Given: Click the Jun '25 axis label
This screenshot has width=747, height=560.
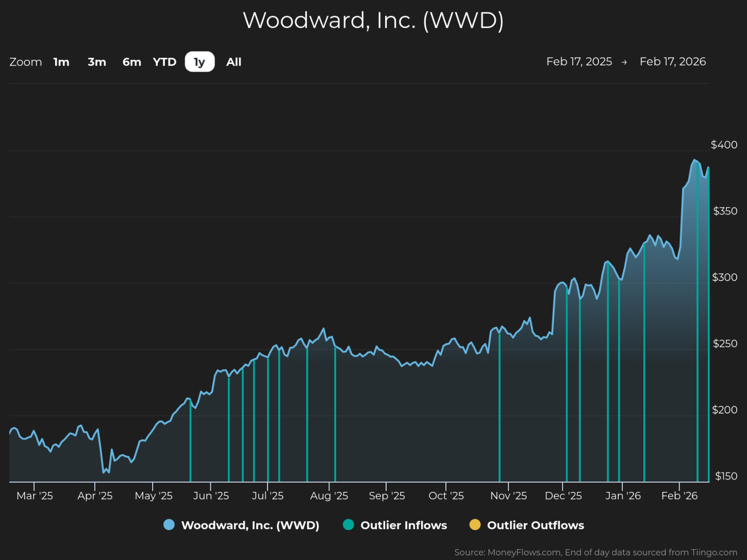Looking at the screenshot, I should coord(211,496).
